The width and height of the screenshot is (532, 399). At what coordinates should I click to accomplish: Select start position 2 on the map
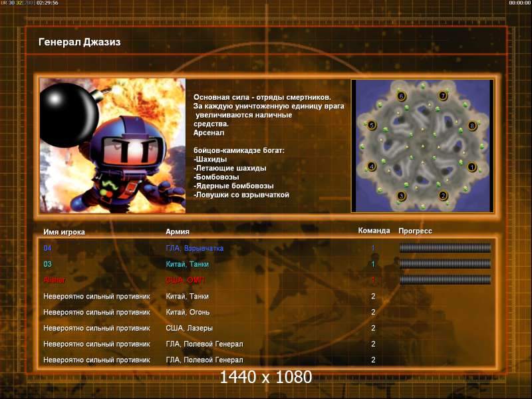click(442, 196)
